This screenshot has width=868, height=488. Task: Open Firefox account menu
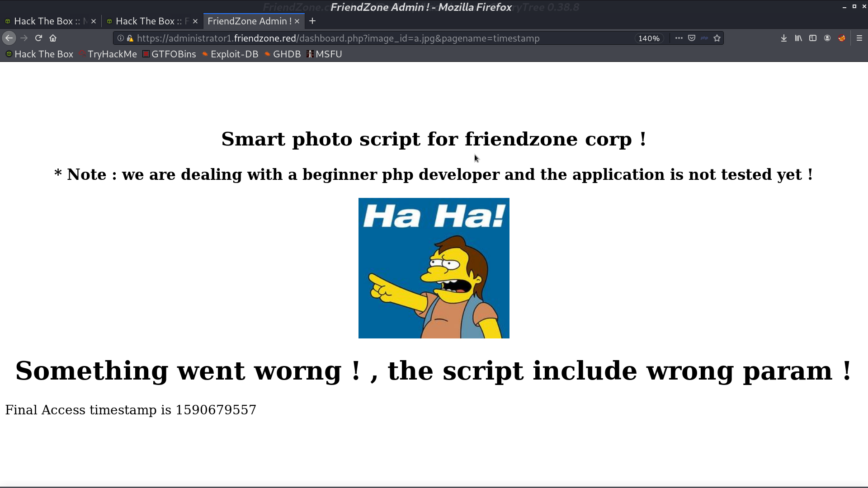827,38
